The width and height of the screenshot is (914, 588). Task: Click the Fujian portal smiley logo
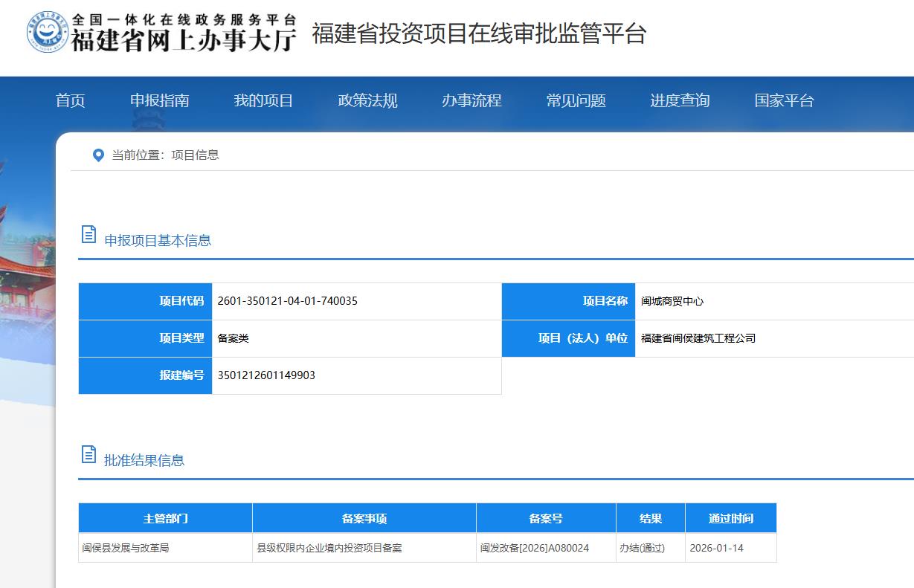[48, 33]
